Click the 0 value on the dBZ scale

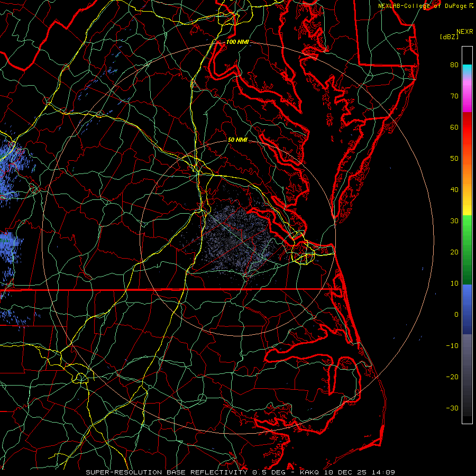tap(456, 315)
